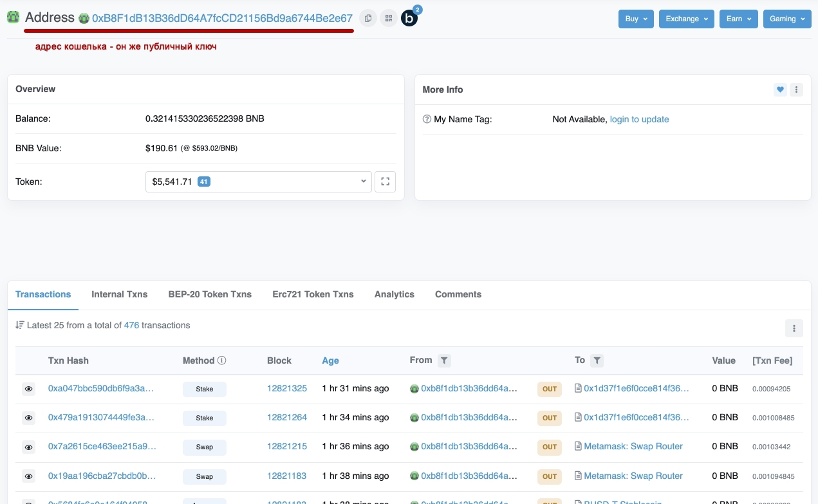Open Metamask: Swap Router in row 0x19aa196c
Viewport: 818px width, 504px height.
(633, 476)
